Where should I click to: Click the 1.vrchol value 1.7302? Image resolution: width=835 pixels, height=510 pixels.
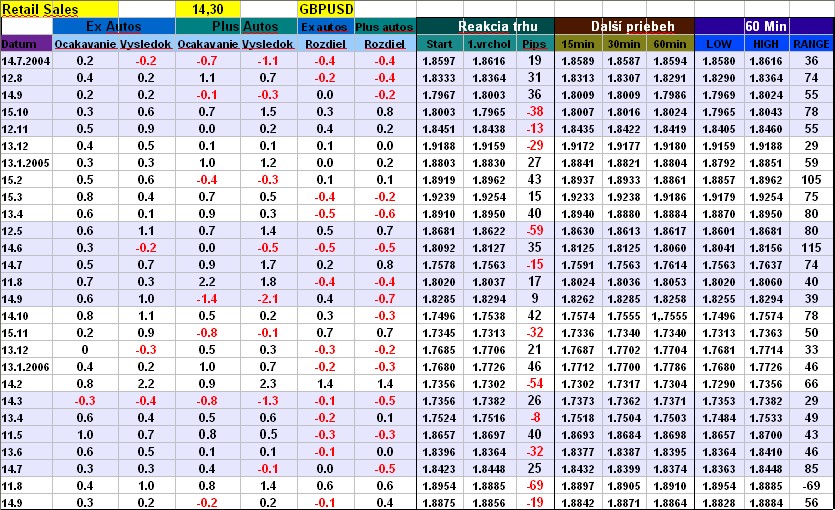(x=489, y=384)
